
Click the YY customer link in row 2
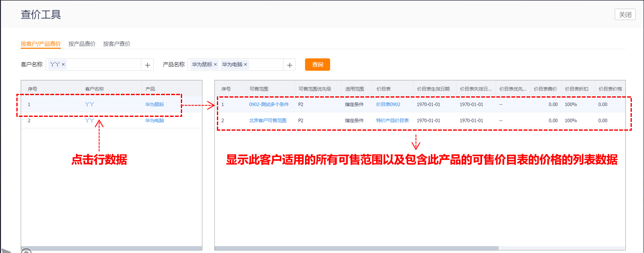click(89, 121)
